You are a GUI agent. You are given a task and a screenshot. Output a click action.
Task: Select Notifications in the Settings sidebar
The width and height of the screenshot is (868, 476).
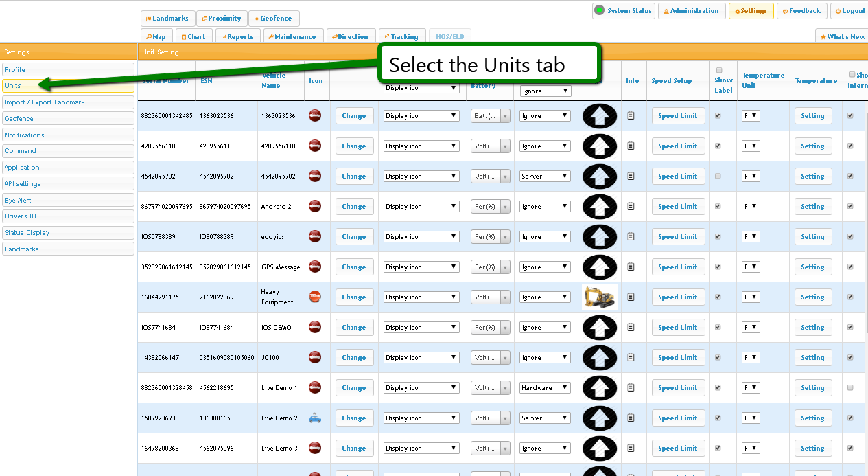[68, 135]
